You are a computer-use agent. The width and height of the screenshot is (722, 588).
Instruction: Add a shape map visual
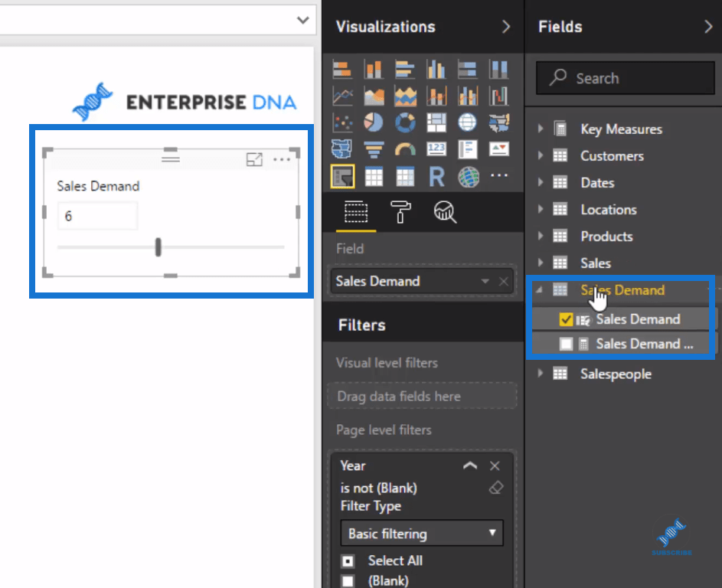point(342,149)
